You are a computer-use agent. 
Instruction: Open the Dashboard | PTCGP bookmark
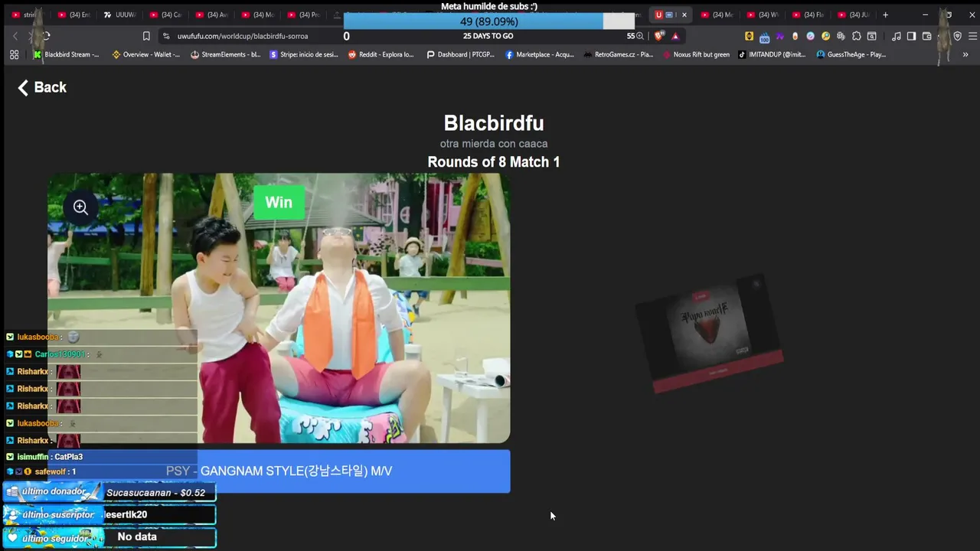[x=460, y=54]
